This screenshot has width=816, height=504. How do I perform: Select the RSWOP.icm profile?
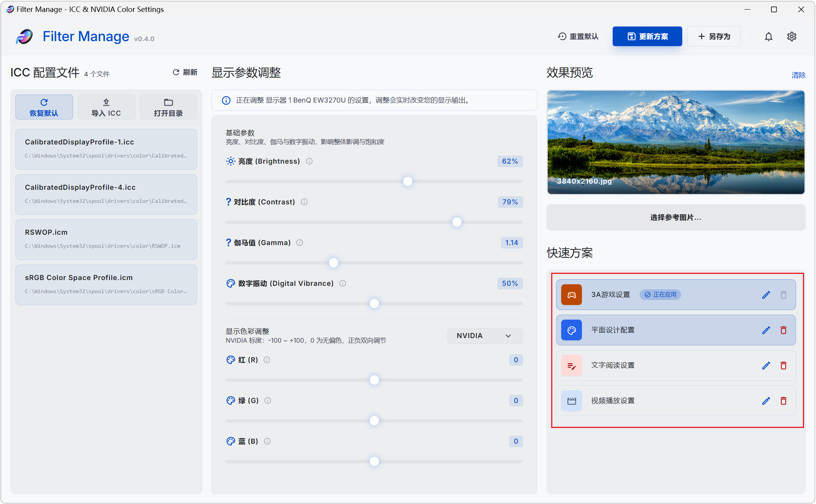tap(106, 240)
